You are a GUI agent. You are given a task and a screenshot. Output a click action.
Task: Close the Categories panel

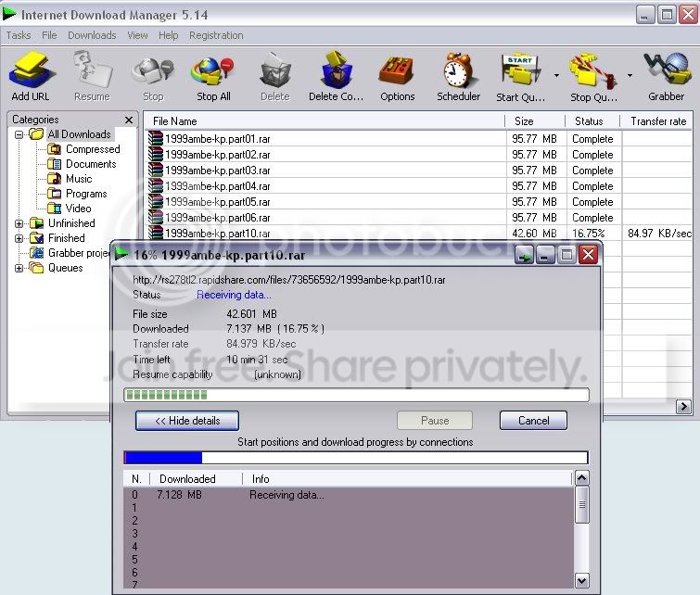[x=129, y=120]
